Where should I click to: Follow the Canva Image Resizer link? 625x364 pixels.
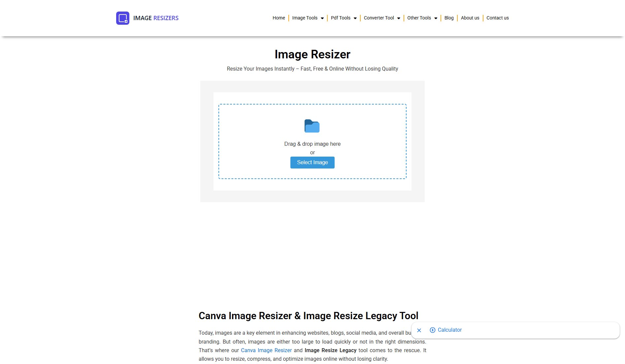tap(266, 350)
